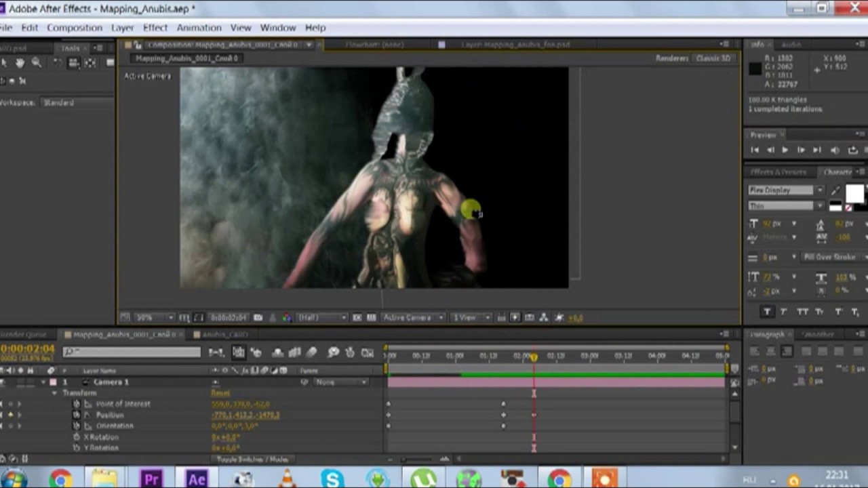This screenshot has height=488, width=868.
Task: Open the Composition menu
Action: click(75, 28)
